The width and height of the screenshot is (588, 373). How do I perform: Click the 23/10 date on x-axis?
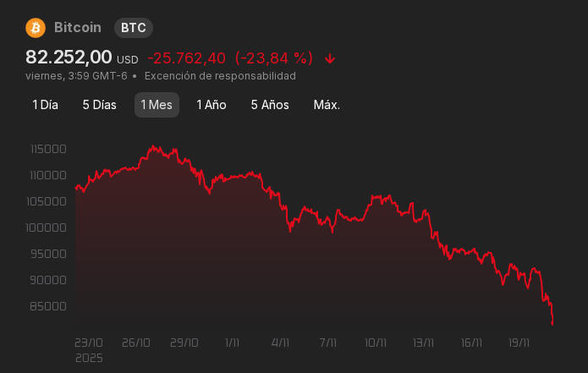(x=89, y=343)
